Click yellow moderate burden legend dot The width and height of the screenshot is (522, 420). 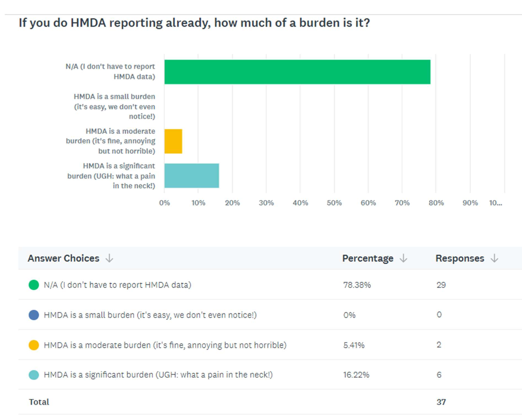pos(34,345)
